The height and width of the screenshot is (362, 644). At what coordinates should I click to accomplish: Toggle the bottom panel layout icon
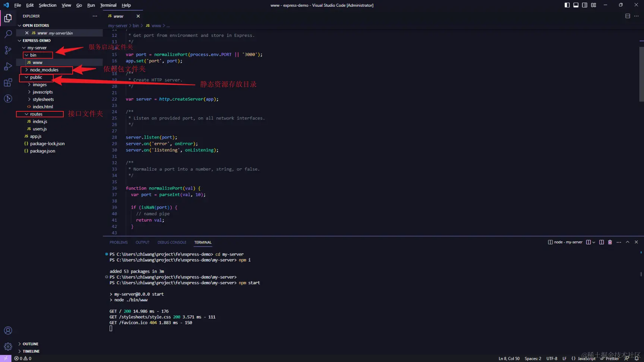(x=576, y=5)
